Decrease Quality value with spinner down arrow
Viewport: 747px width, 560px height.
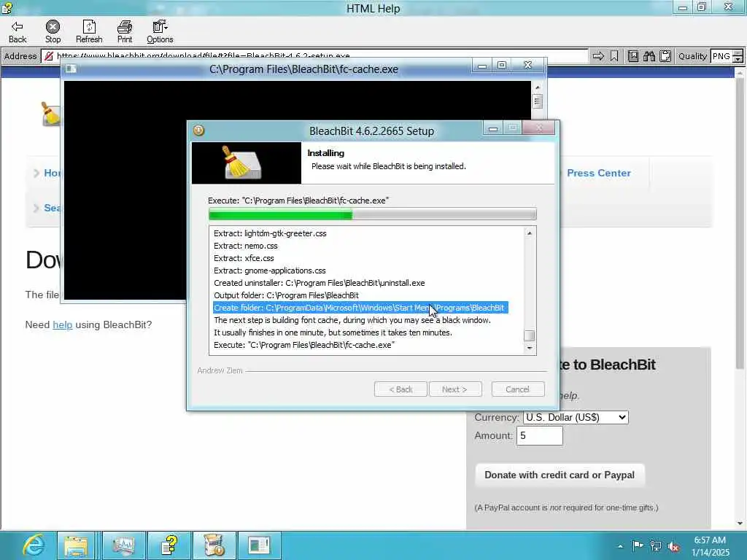point(738,60)
